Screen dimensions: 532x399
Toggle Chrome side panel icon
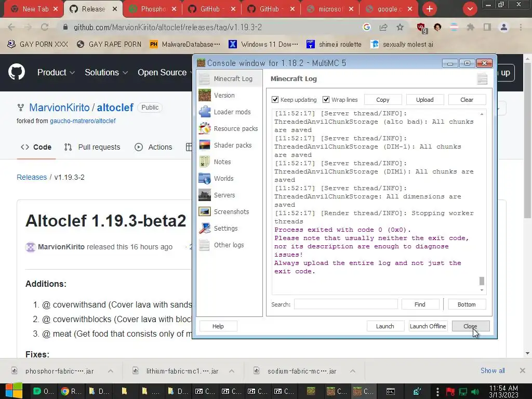487,27
